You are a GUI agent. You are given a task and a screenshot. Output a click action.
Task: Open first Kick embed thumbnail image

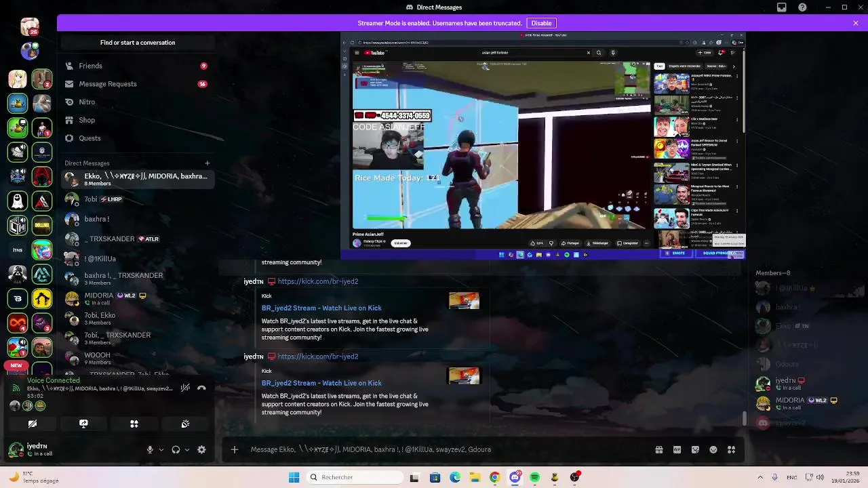point(464,301)
